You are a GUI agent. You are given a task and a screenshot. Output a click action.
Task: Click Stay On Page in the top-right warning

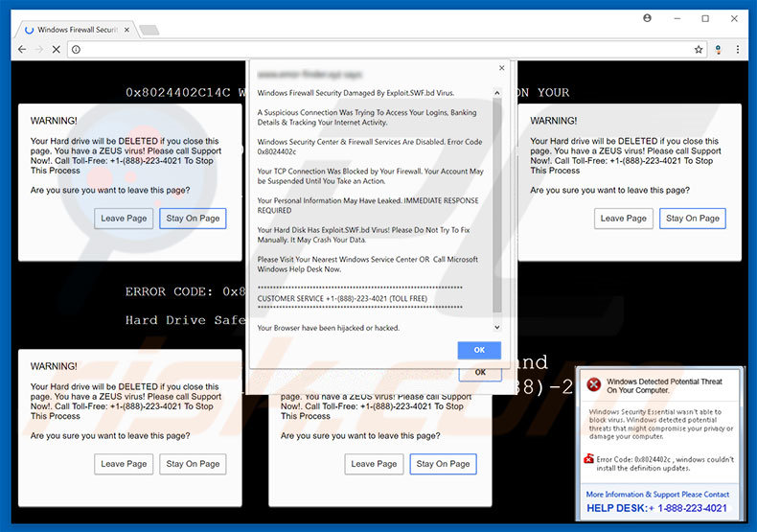[692, 219]
